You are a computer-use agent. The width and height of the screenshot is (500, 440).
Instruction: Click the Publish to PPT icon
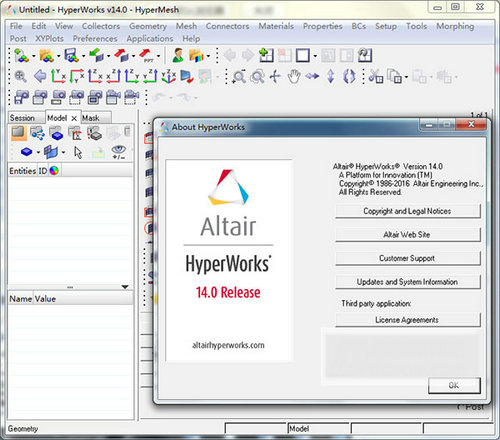click(x=146, y=55)
